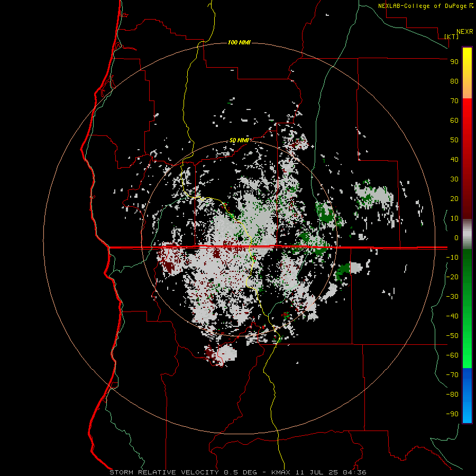
Task: Click the 100 NMI range ring label
Action: (x=239, y=42)
